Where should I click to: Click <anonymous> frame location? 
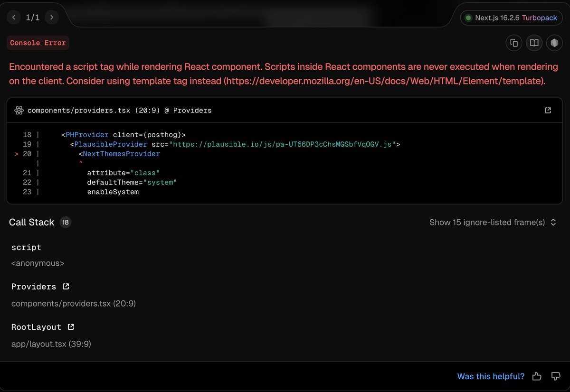(38, 263)
